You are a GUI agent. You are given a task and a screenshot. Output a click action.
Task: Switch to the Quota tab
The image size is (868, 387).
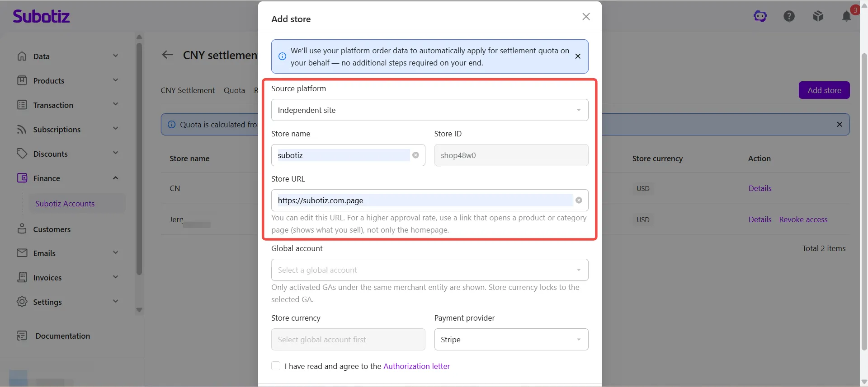234,90
